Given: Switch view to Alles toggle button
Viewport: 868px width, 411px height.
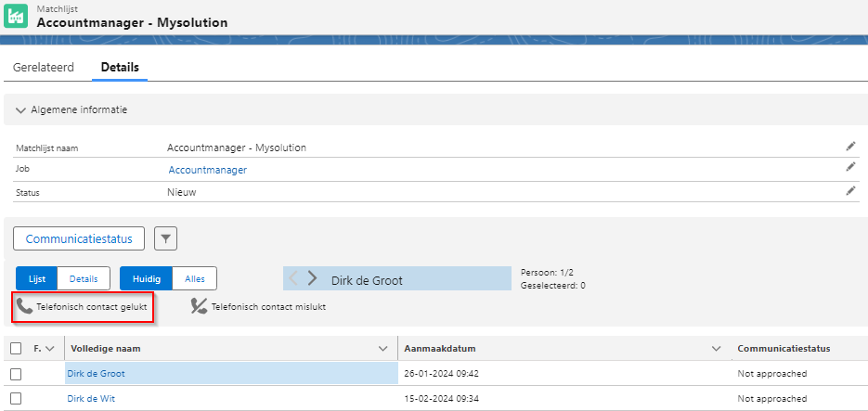Looking at the screenshot, I should click(195, 278).
